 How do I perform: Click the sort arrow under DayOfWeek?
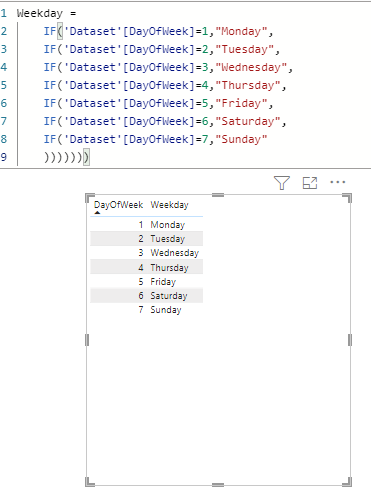97,212
